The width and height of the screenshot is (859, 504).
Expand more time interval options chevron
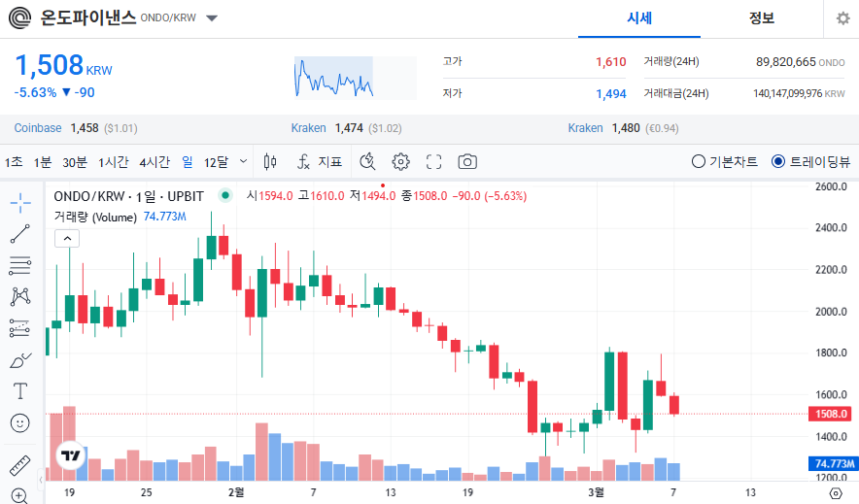pyautogui.click(x=243, y=161)
